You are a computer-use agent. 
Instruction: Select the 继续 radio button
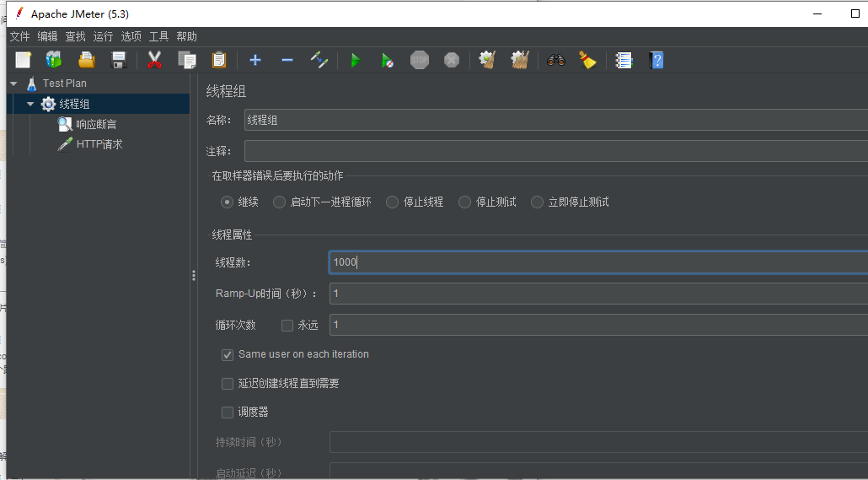pyautogui.click(x=227, y=202)
